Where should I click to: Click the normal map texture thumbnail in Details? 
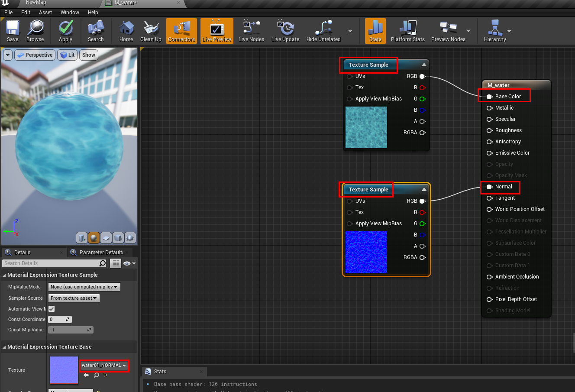pyautogui.click(x=64, y=370)
